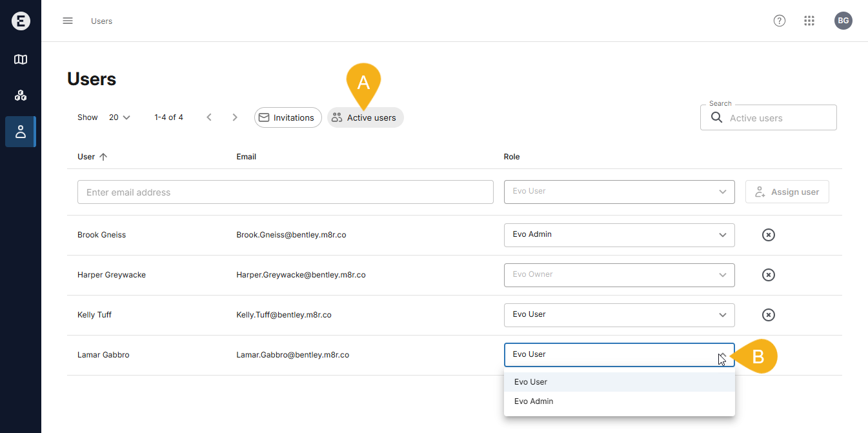Remove Harper Greywacke with X icon
Image resolution: width=868 pixels, height=433 pixels.
(768, 275)
